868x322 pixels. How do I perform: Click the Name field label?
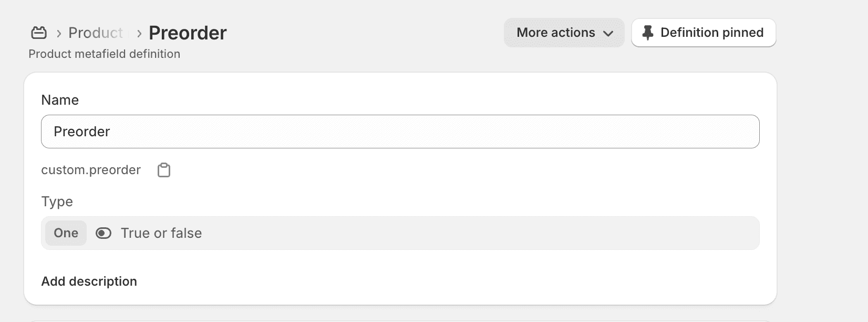point(60,100)
